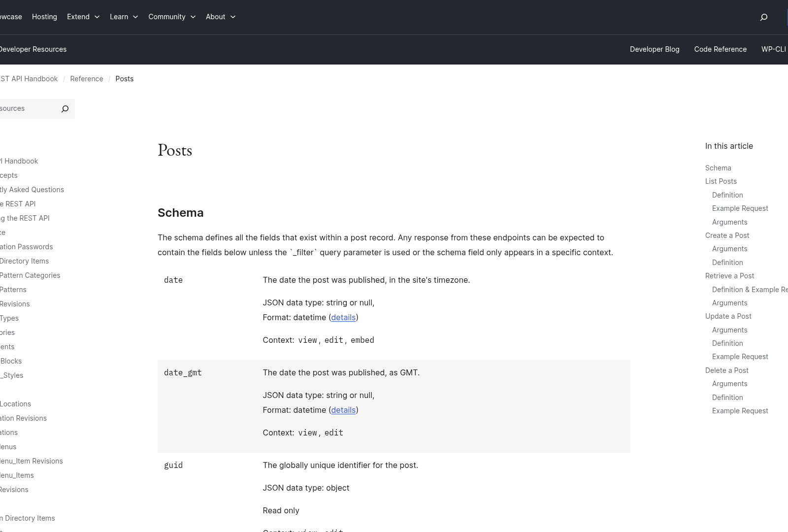Open Menu Locations sidebar item

(16, 404)
